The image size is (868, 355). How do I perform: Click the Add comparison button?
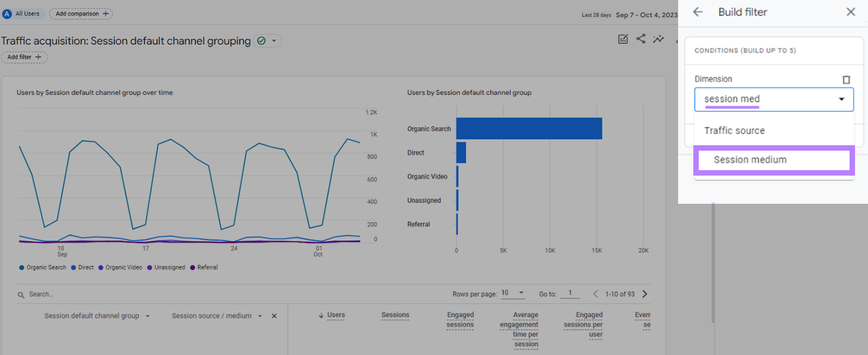click(81, 14)
